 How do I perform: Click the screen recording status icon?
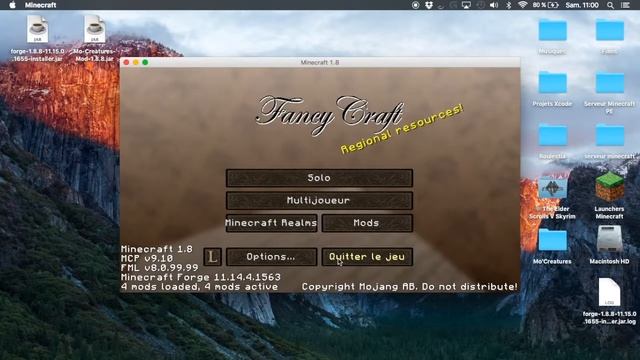[x=416, y=5]
